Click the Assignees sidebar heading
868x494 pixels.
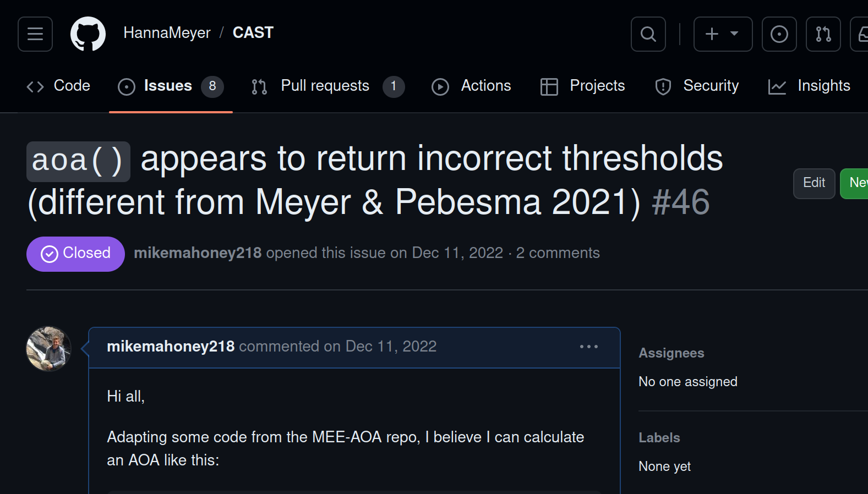(671, 353)
